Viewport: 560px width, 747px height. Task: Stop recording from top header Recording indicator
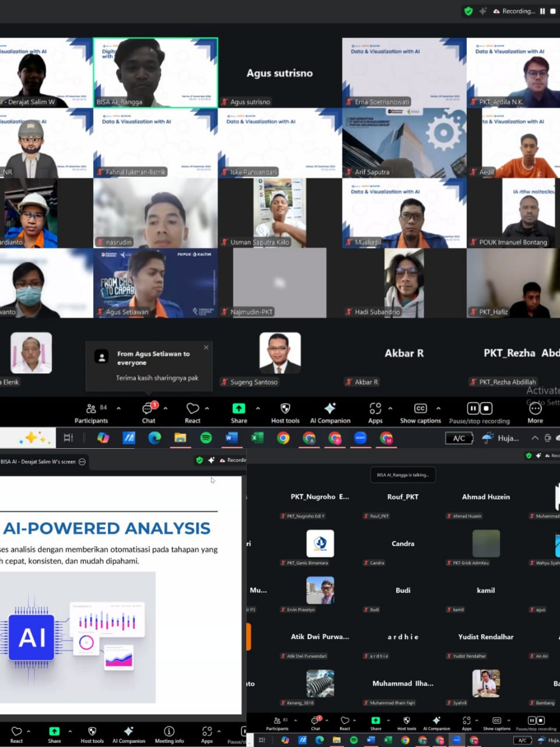coord(553,11)
